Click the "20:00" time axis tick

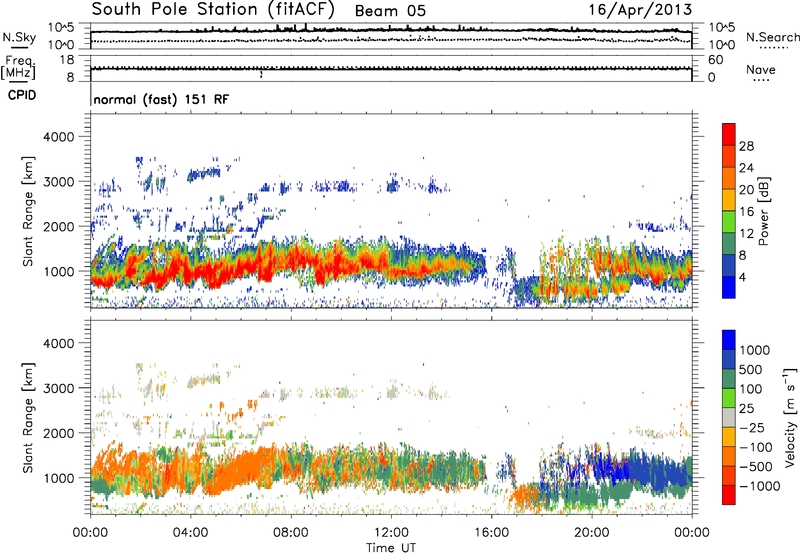[592, 533]
